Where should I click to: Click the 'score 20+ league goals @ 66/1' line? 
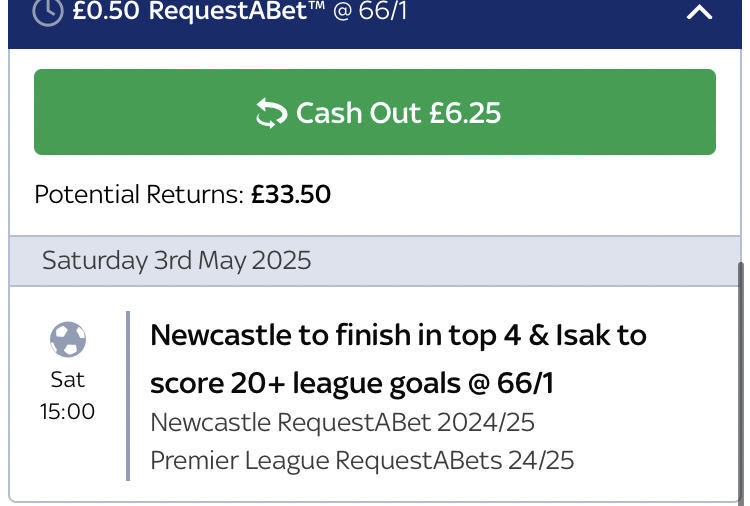(x=352, y=383)
